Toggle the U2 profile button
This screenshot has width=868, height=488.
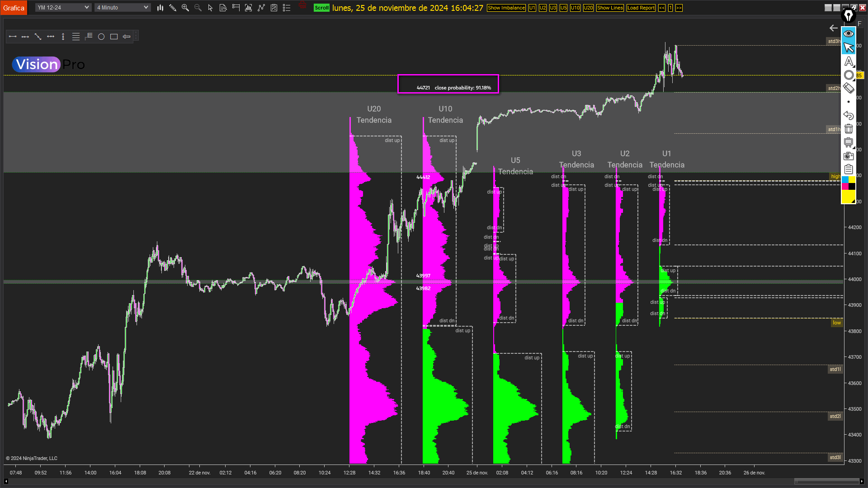[542, 8]
